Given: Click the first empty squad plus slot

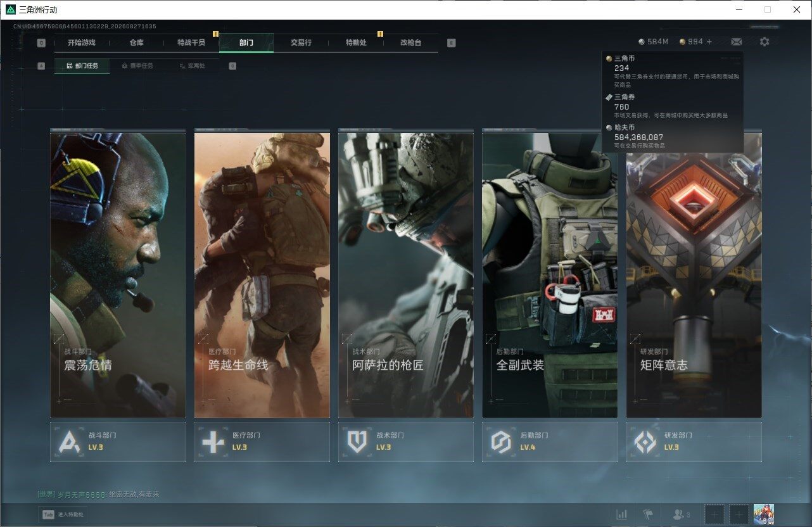Looking at the screenshot, I should (x=714, y=514).
